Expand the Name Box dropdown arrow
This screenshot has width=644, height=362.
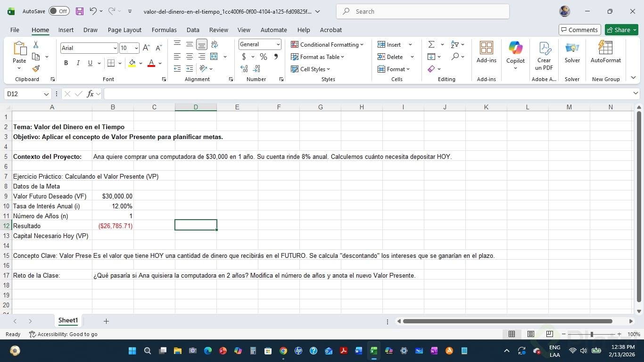tap(46, 94)
